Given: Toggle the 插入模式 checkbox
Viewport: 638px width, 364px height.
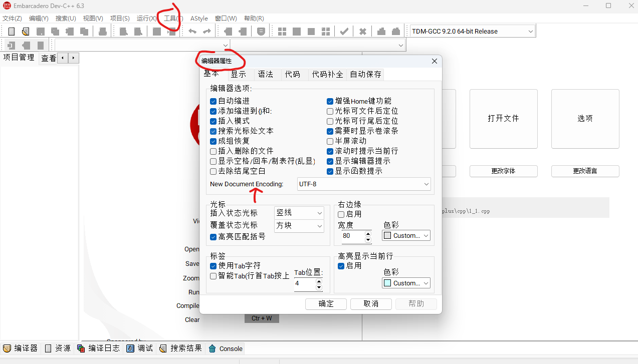Looking at the screenshot, I should point(214,121).
